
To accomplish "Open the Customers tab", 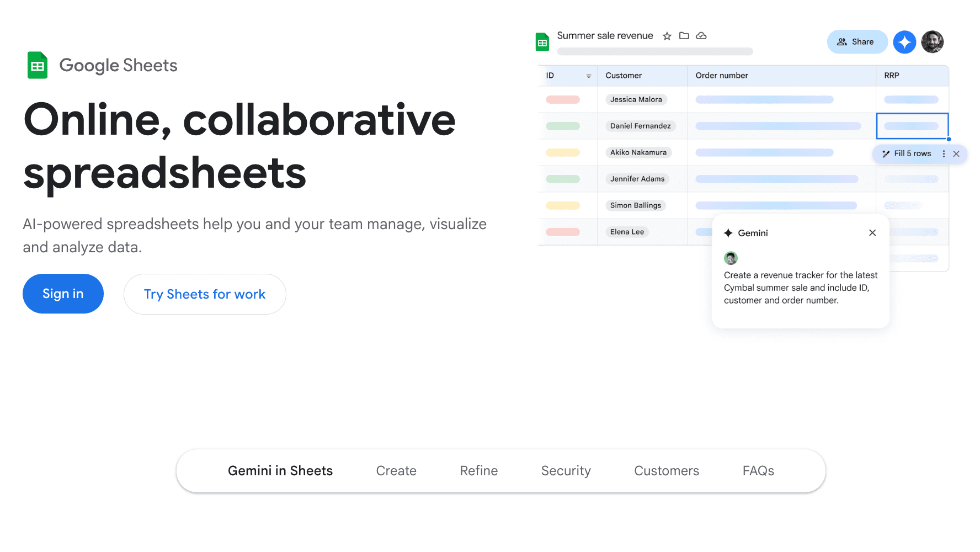I will [667, 471].
